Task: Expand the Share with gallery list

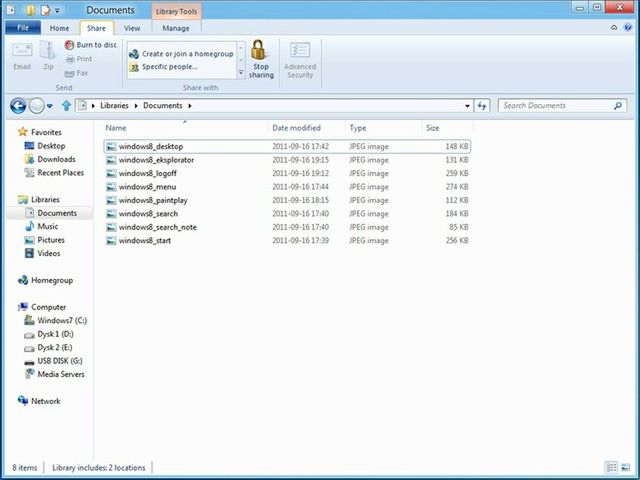Action: pyautogui.click(x=241, y=73)
